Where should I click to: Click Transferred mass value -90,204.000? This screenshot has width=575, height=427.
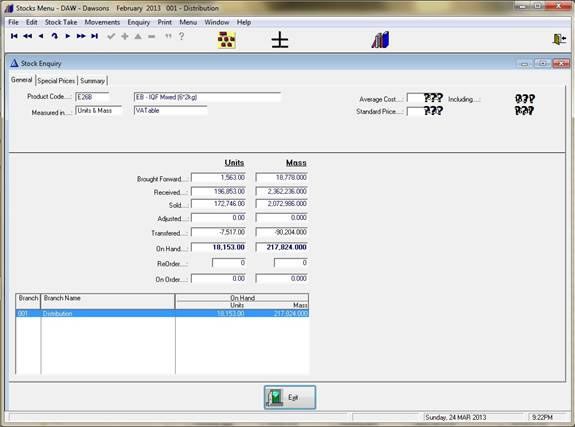tap(282, 232)
